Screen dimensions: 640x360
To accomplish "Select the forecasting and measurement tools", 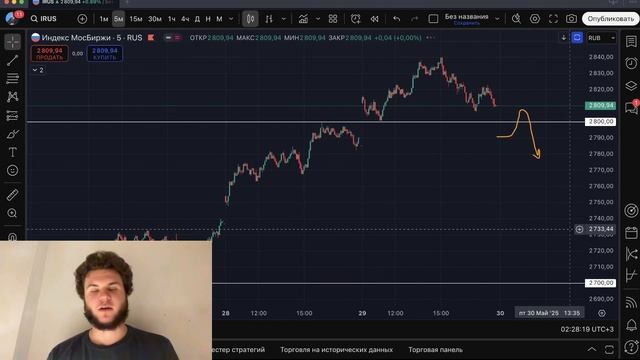I will tap(13, 116).
